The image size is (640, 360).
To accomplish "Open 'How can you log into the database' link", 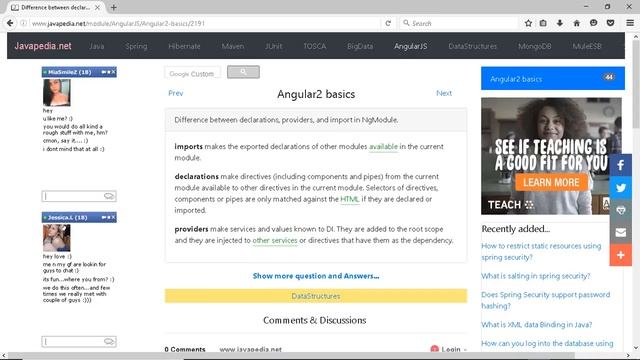I will tap(547, 343).
